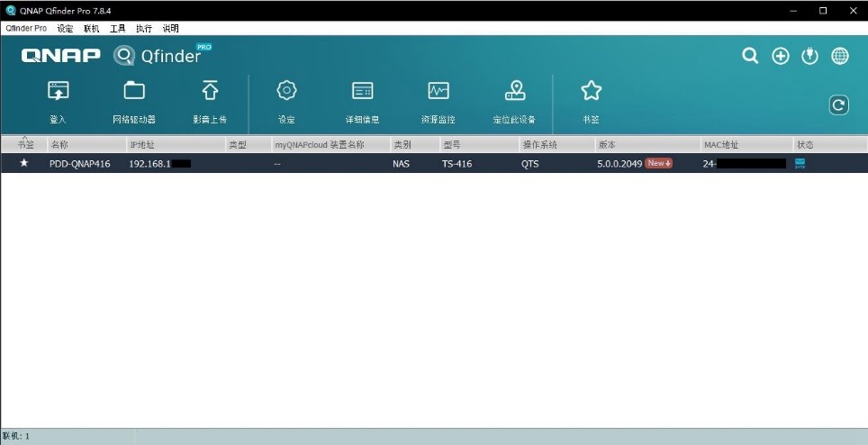Viewport: 868px width, 445px height.
Task: Refresh the device list
Action: pos(838,105)
